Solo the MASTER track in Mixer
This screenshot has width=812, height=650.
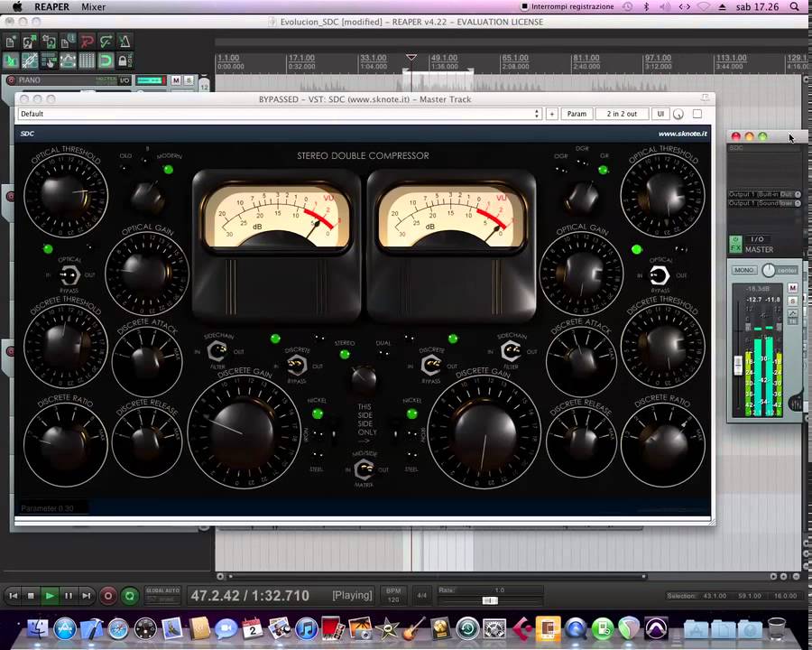click(792, 301)
